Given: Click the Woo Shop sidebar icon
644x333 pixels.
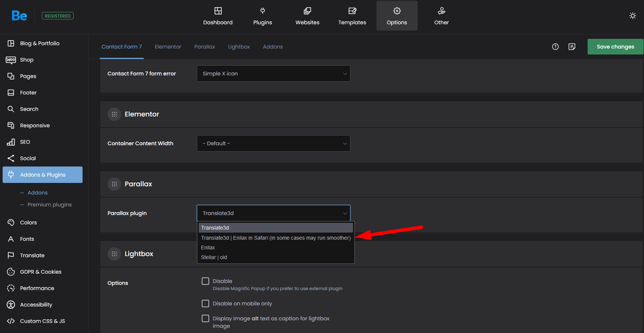Looking at the screenshot, I should (x=11, y=60).
